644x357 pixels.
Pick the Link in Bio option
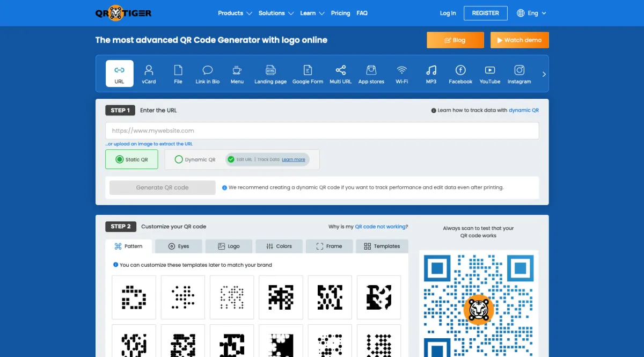click(208, 74)
